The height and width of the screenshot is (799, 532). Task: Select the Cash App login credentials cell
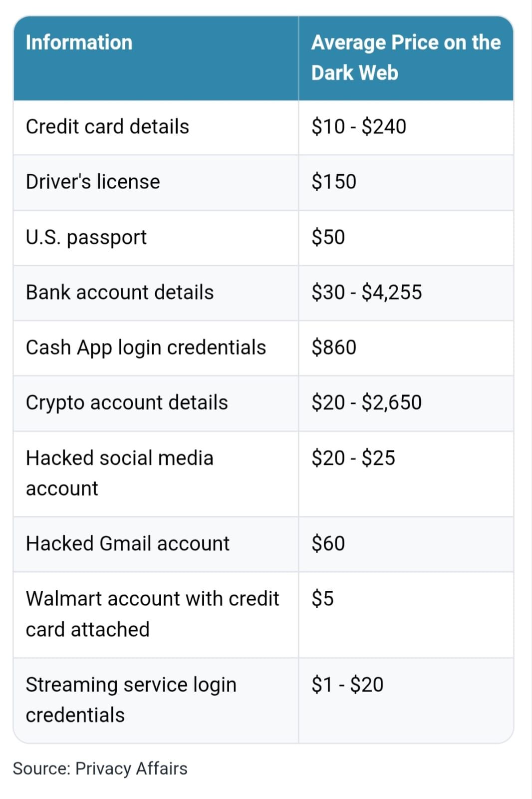[146, 348]
